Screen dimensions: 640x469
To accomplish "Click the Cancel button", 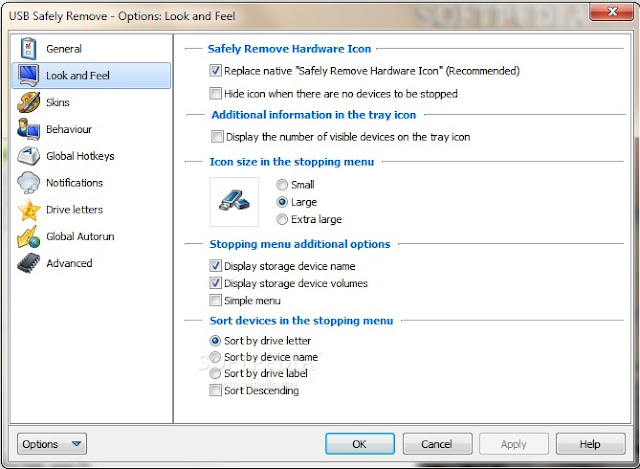I will [437, 444].
